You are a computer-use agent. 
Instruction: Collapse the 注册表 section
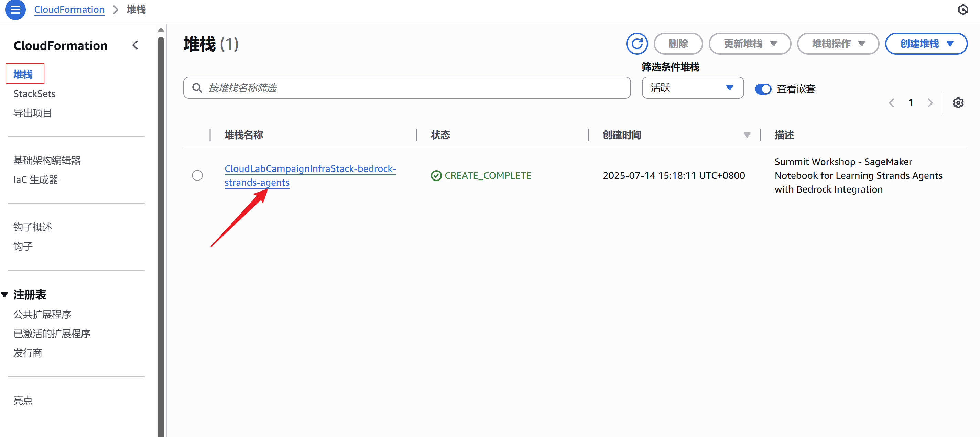(5, 295)
